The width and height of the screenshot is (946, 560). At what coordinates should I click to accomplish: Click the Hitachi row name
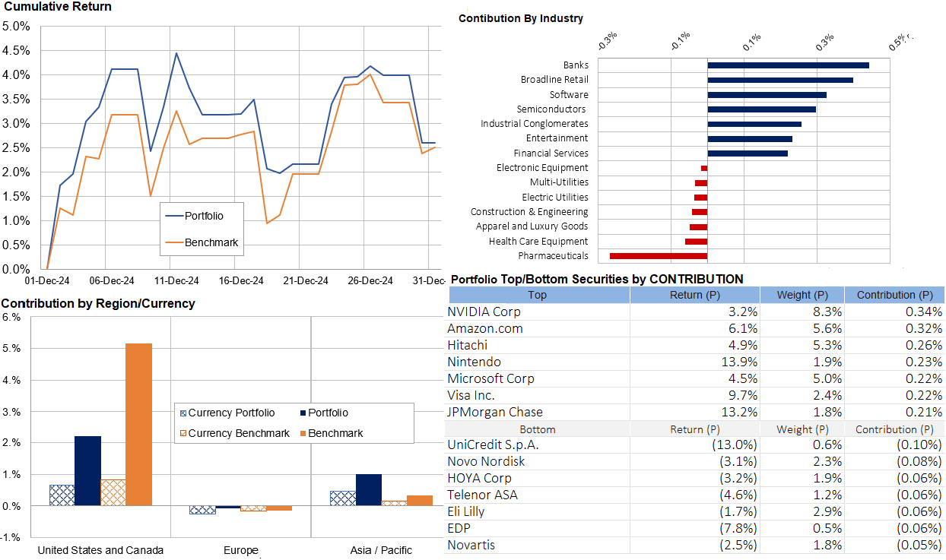coord(468,345)
